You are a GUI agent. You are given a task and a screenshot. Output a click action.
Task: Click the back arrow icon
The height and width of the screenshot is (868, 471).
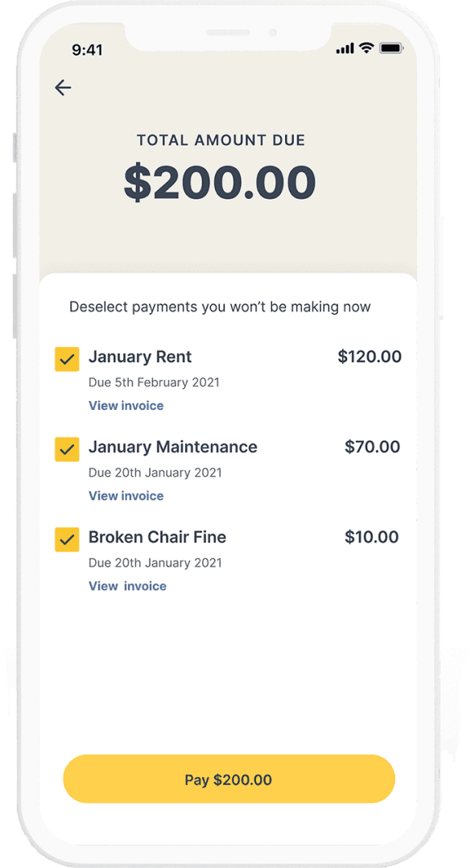(x=63, y=88)
